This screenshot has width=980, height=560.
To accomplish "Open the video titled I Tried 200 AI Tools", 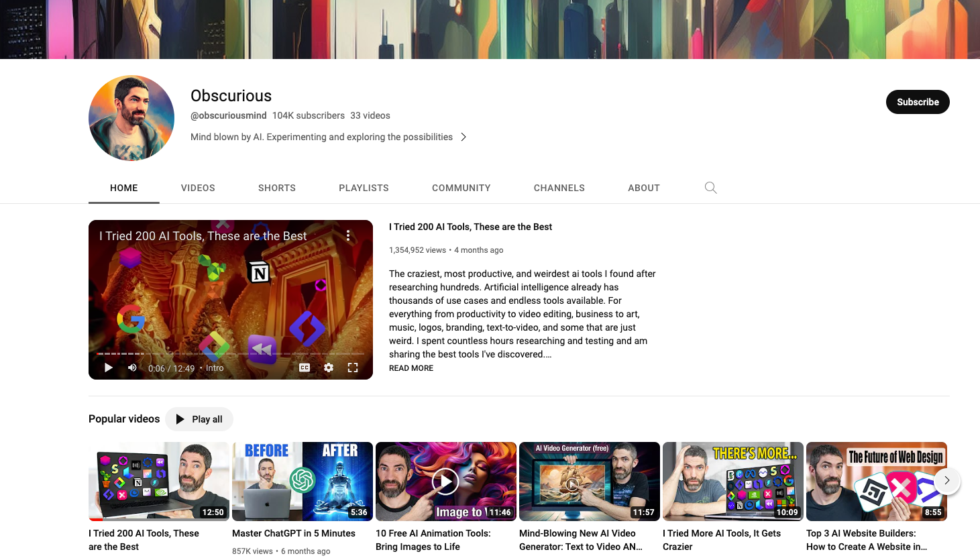I will 470,227.
